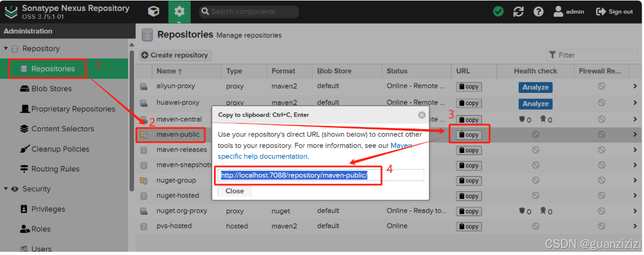The width and height of the screenshot is (644, 255).
Task: Click the pvs-hosted database icon
Action: 144,226
